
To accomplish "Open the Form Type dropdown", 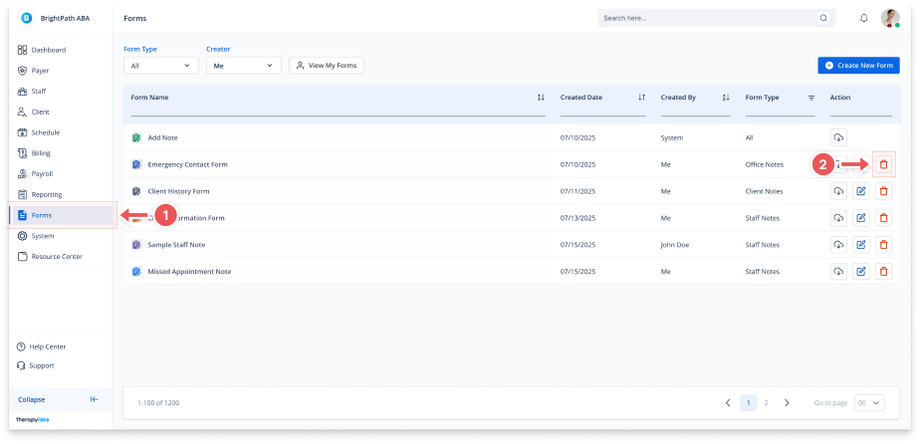I will click(161, 66).
